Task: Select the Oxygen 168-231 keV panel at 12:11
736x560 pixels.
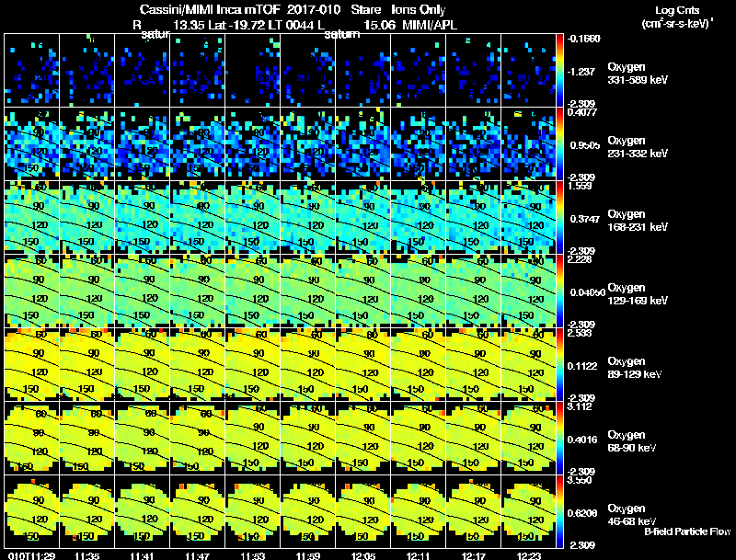Action: [x=419, y=218]
